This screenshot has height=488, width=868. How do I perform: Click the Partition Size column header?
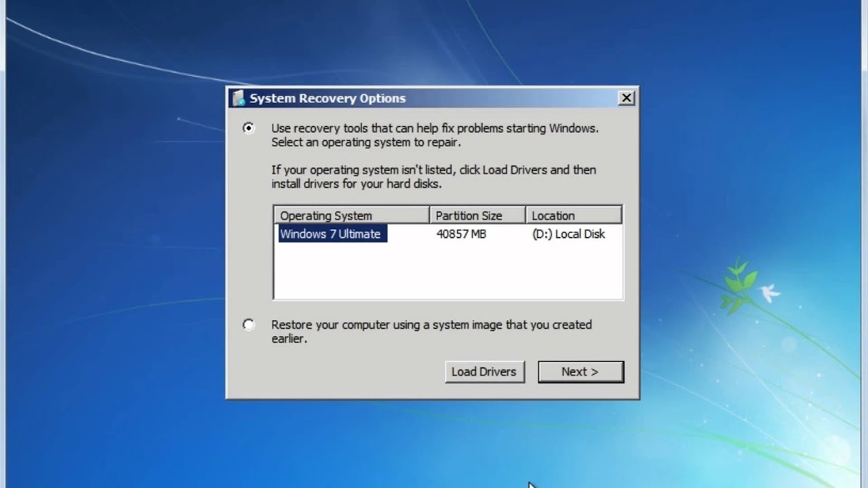477,216
